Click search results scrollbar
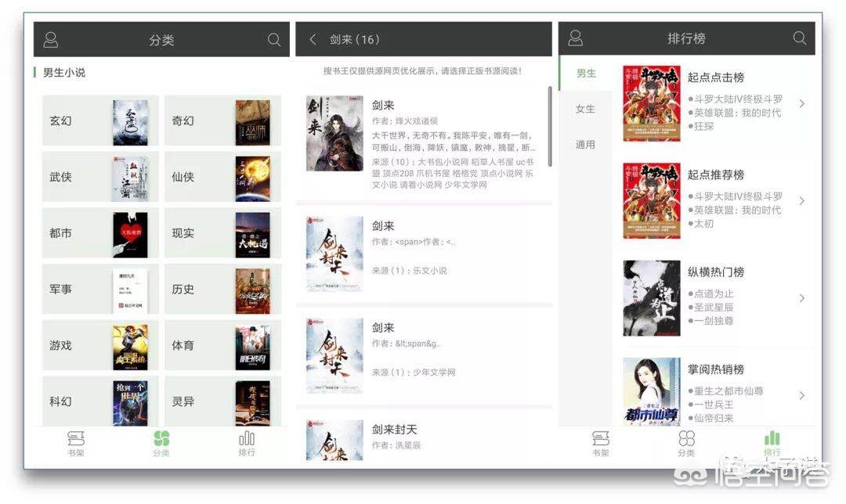Image resolution: width=846 pixels, height=504 pixels. click(550, 125)
